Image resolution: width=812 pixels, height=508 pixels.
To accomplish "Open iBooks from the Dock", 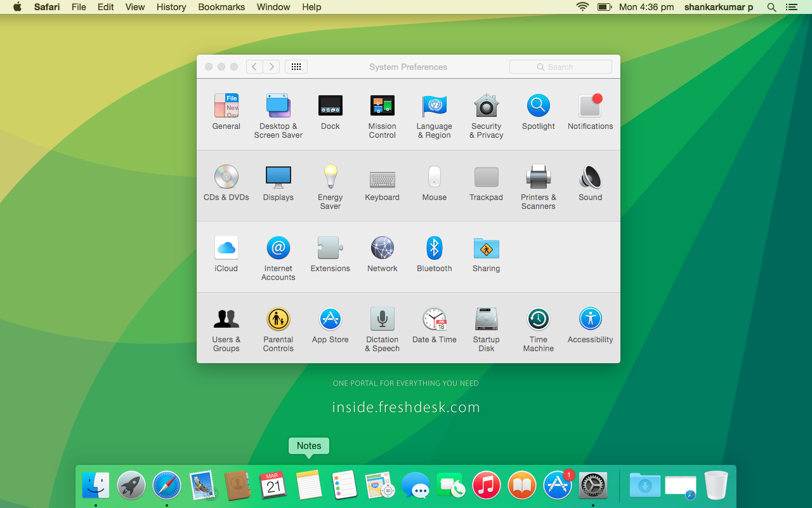I will [x=522, y=486].
